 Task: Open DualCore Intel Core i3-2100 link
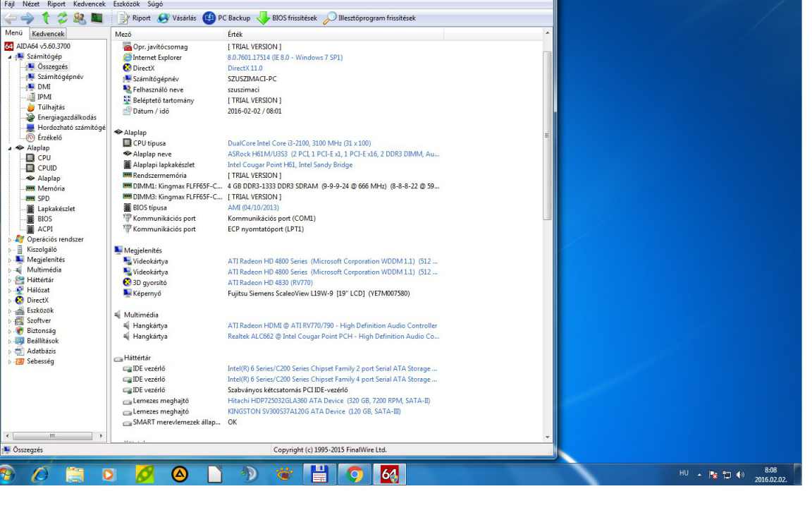click(x=300, y=144)
